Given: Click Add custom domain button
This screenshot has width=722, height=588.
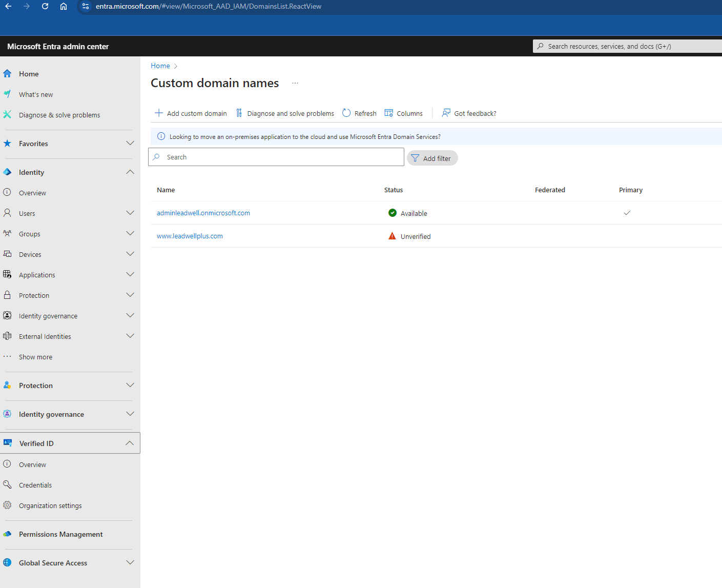Looking at the screenshot, I should coord(191,113).
